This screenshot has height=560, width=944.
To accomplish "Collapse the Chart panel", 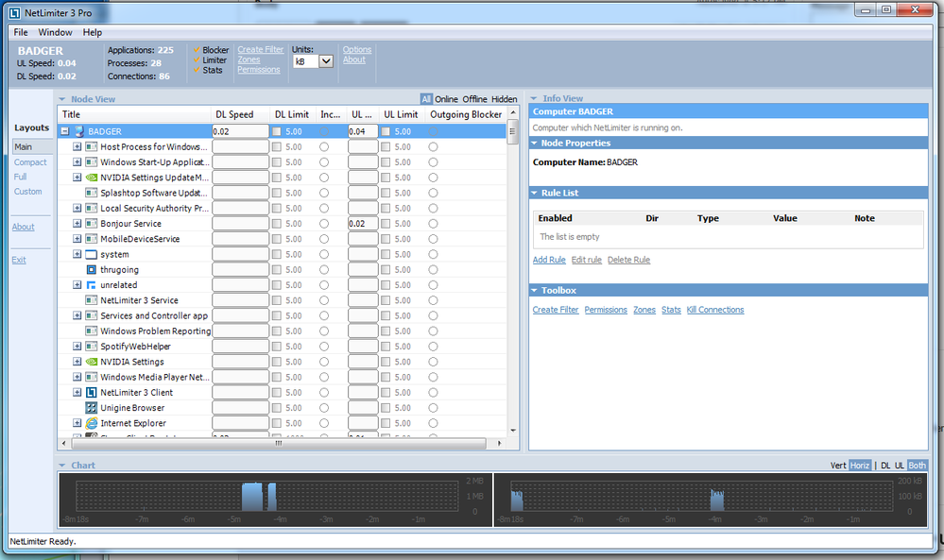I will (x=62, y=466).
